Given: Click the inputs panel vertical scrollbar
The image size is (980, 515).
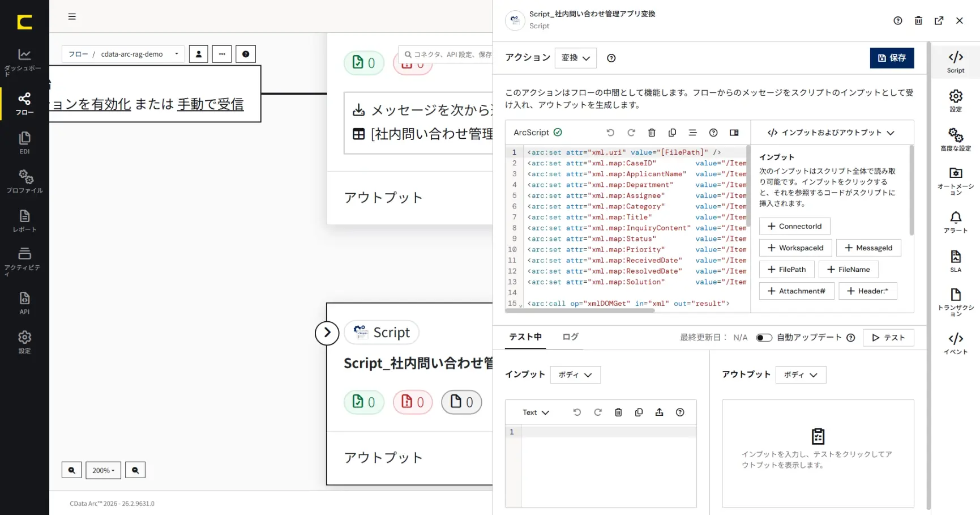Looking at the screenshot, I should click(911, 190).
